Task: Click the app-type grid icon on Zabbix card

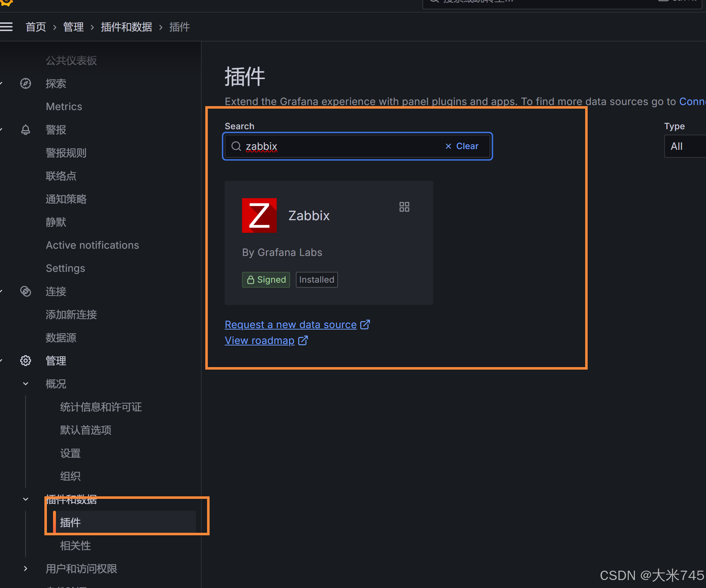Action: pyautogui.click(x=404, y=207)
